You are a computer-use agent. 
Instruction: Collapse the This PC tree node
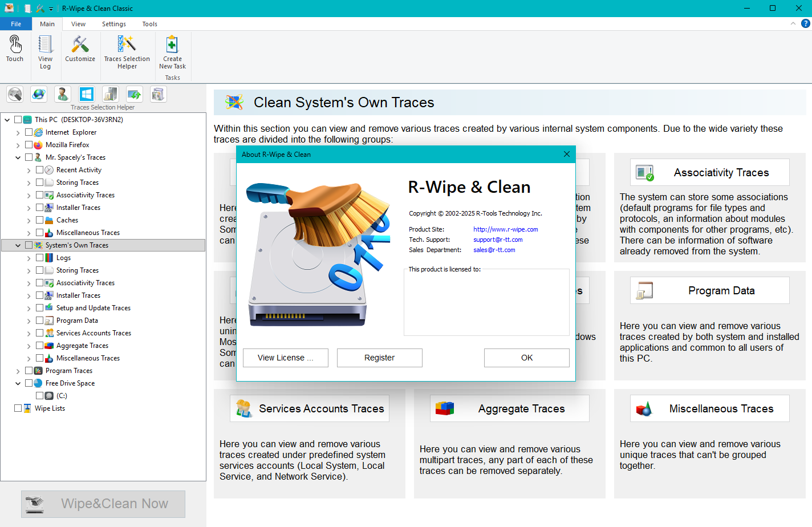(7, 120)
